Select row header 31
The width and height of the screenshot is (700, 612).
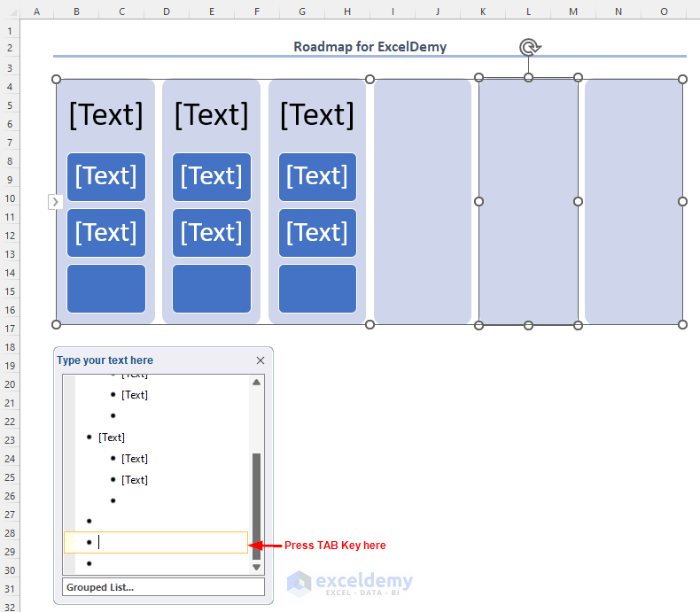[10, 589]
